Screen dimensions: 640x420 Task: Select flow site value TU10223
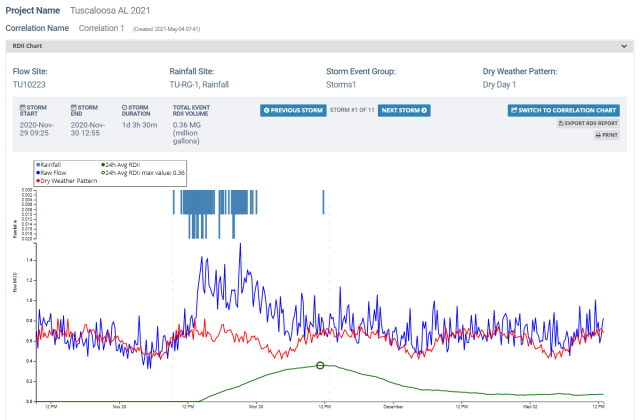point(29,84)
